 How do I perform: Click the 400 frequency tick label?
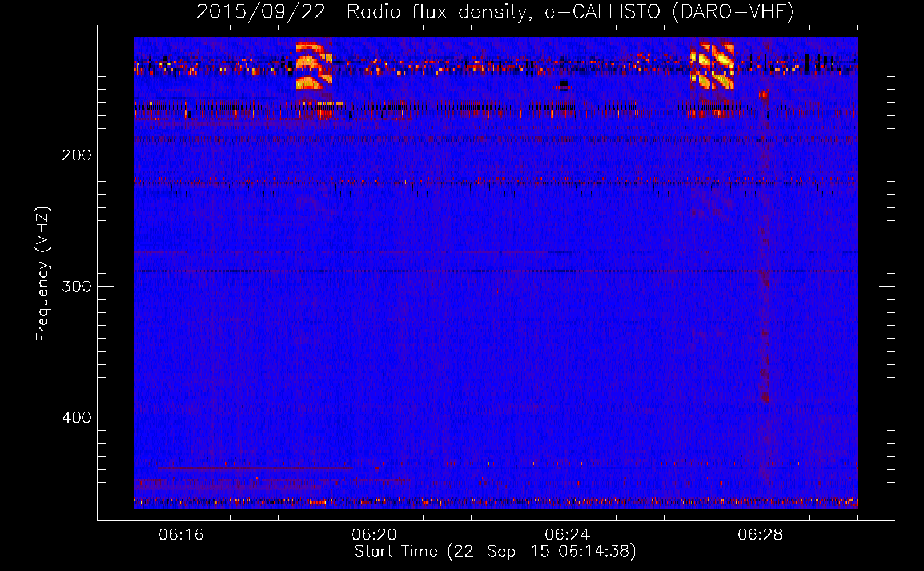click(77, 417)
